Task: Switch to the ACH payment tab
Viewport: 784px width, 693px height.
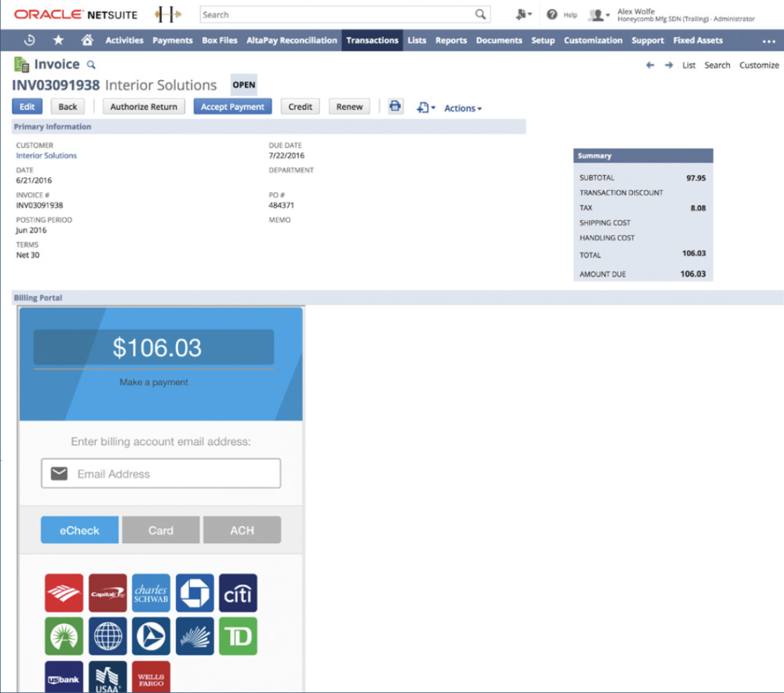Action: tap(242, 530)
